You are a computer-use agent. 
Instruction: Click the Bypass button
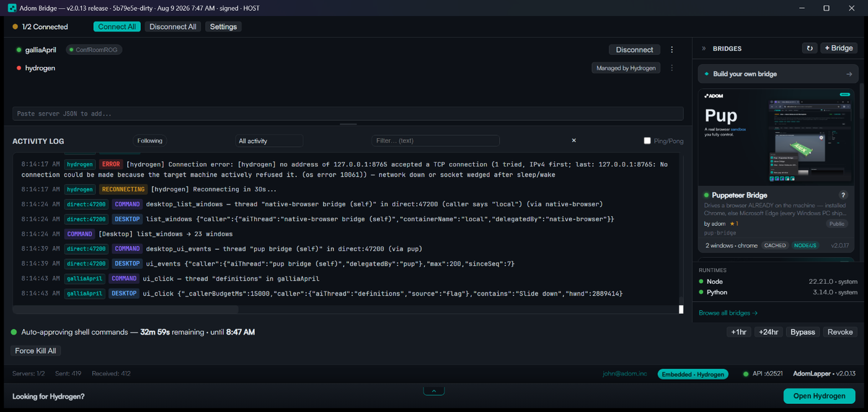pyautogui.click(x=803, y=332)
